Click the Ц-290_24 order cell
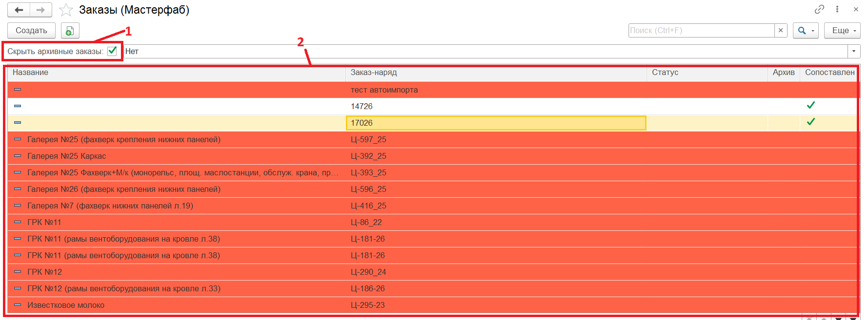Viewport: 868px width, 320px height. (x=496, y=272)
